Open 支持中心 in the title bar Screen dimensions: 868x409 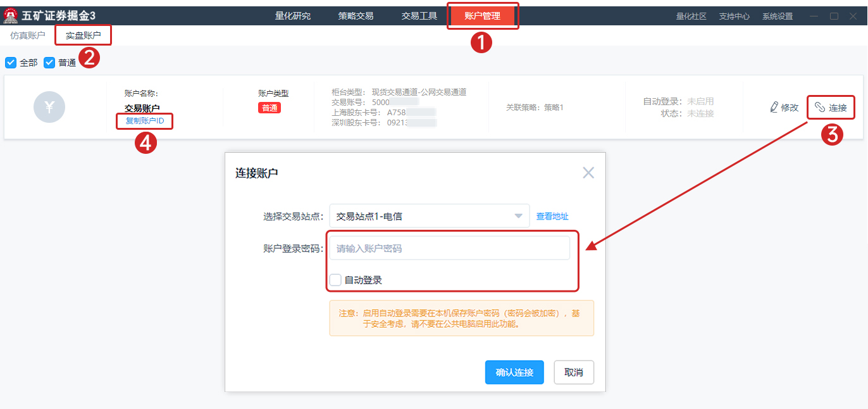pos(735,16)
